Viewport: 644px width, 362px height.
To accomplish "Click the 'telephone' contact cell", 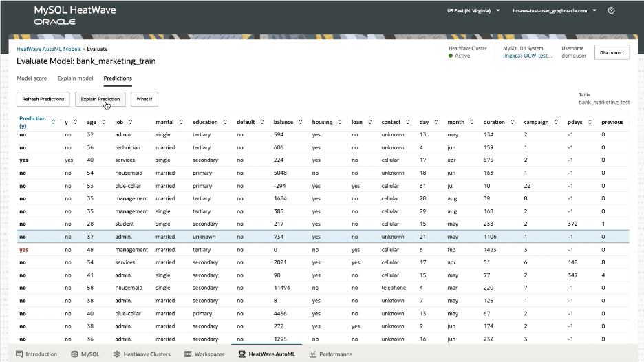I will [x=394, y=288].
